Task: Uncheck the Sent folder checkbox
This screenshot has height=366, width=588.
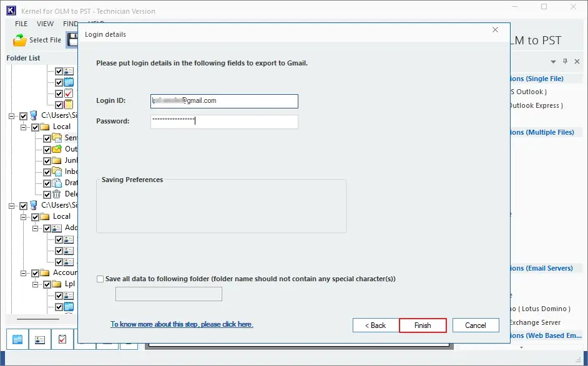Action: (47, 138)
